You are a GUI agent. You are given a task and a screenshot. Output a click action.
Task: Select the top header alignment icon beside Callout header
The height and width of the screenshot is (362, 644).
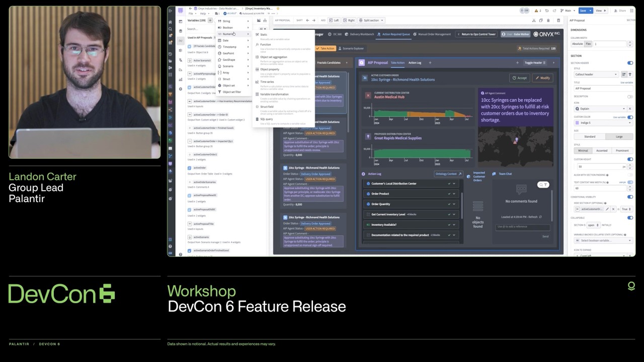pos(629,74)
